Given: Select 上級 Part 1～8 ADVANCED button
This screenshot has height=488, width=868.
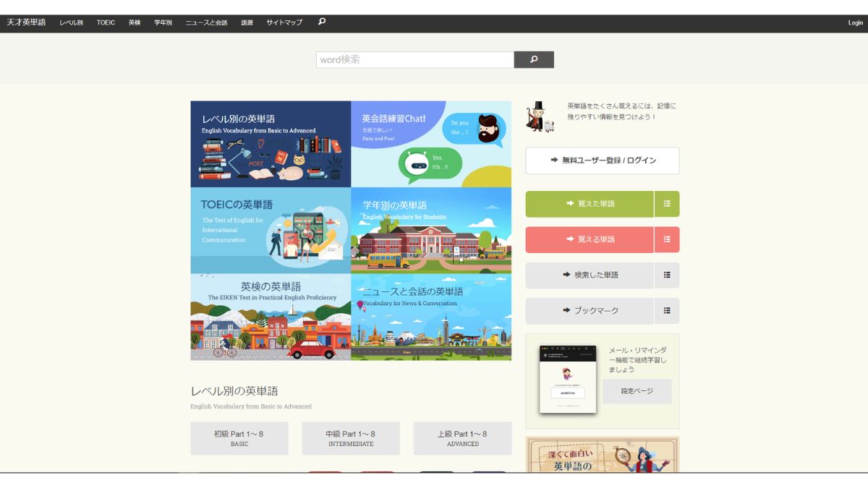Looking at the screenshot, I should pos(463,438).
